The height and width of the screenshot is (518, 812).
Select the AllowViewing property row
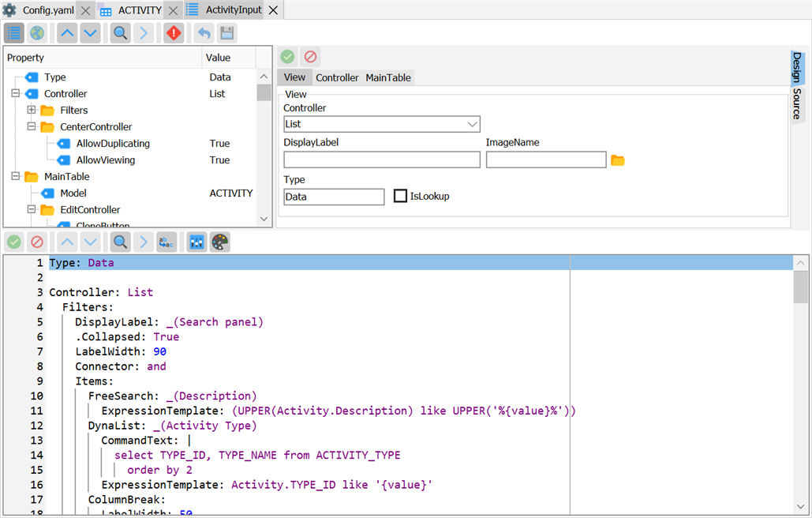point(130,160)
